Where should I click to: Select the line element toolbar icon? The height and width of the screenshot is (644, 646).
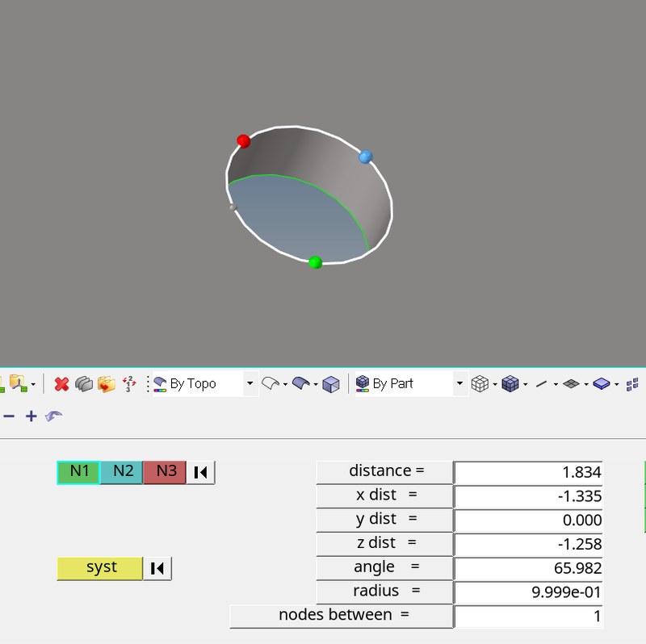[543, 383]
